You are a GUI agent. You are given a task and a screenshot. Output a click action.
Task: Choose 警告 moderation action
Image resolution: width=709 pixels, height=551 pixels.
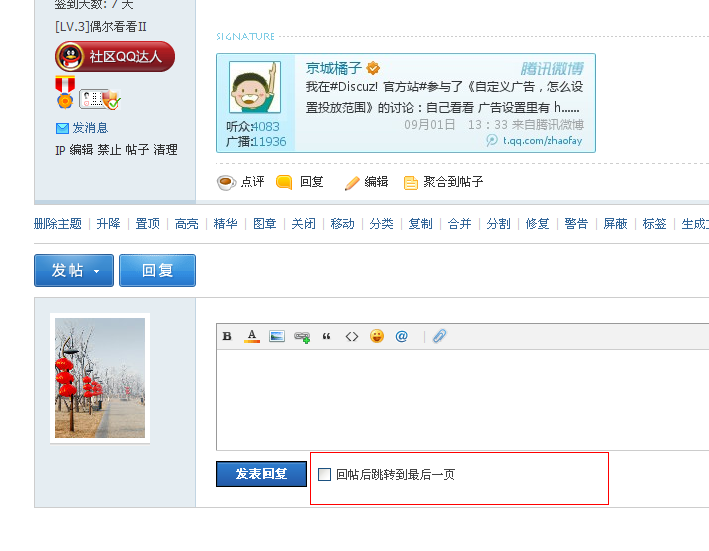click(576, 224)
